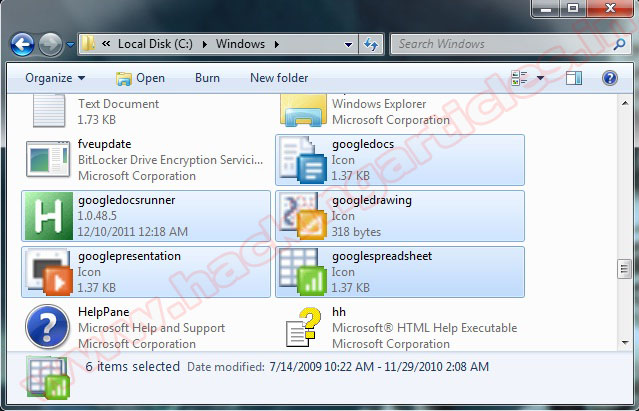639x411 pixels.
Task: Click the folder icon in address bar
Action: click(x=88, y=44)
